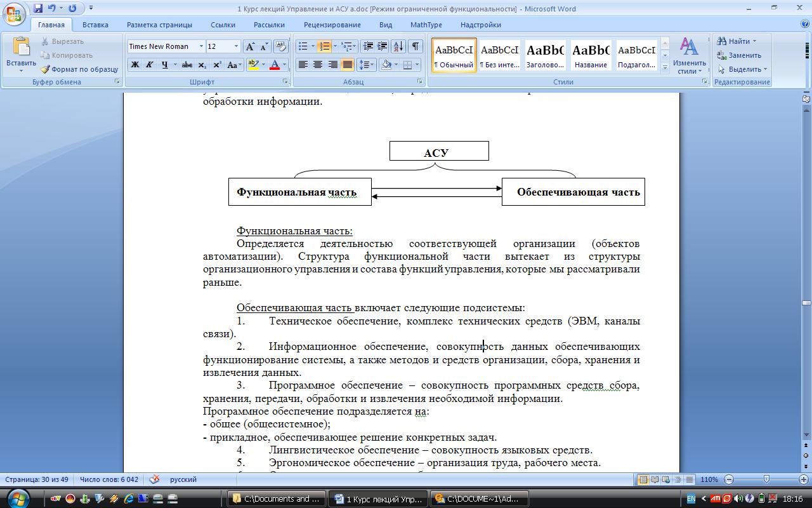812x508 pixels.
Task: Switch to full screen reading view
Action: click(655, 479)
